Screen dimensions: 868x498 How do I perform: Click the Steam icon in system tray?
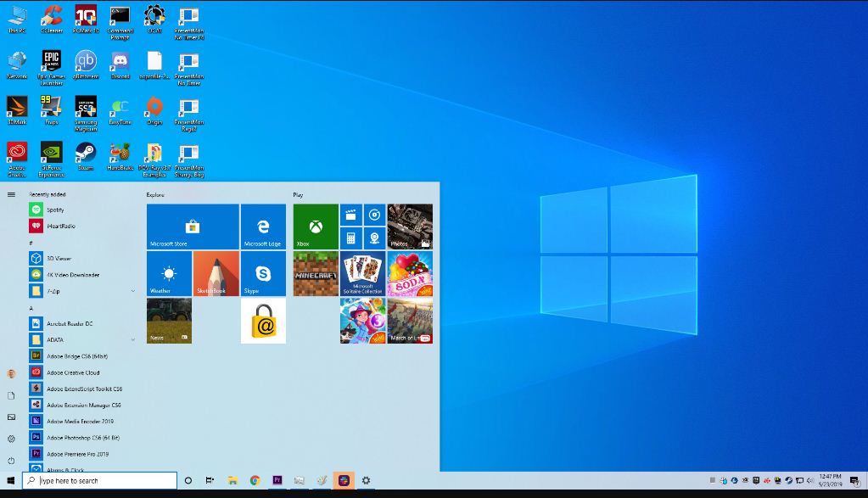pos(788,480)
